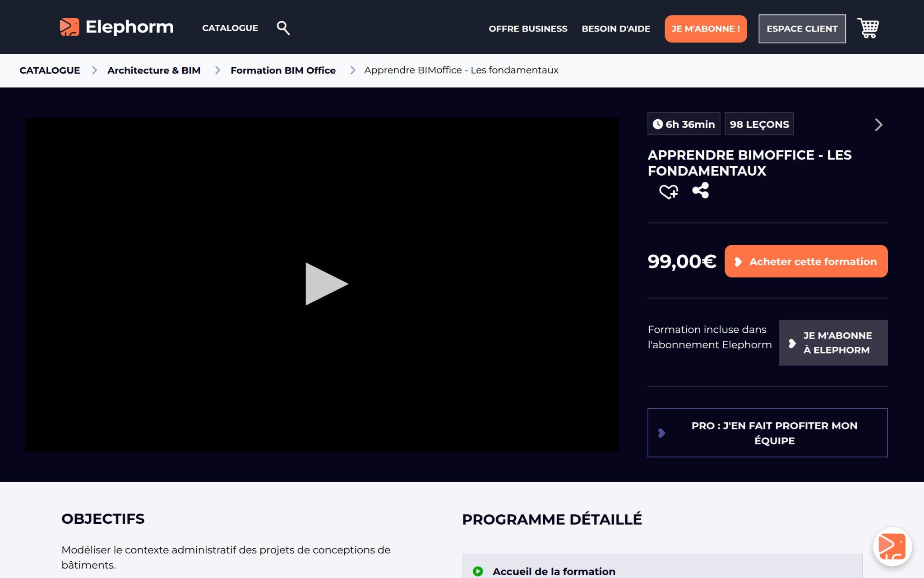Add course to favorites with heart icon
This screenshot has height=578, width=924.
tap(669, 191)
